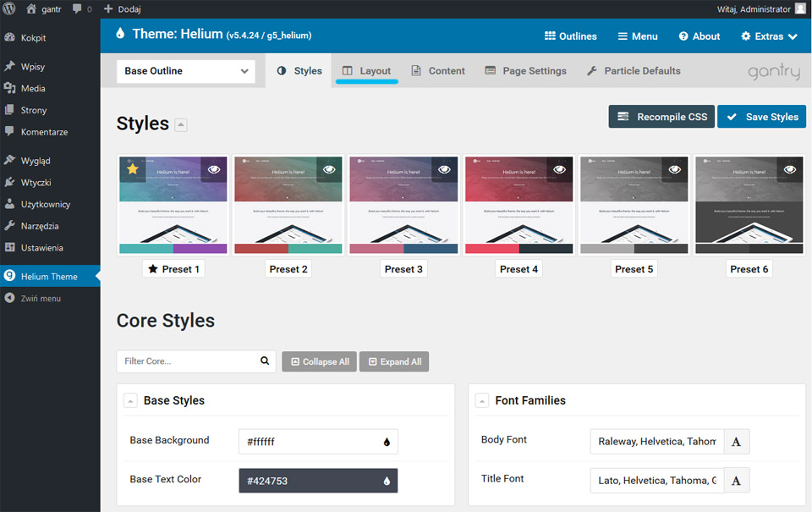Open the Menu editor
This screenshot has width=812, height=512.
(638, 36)
